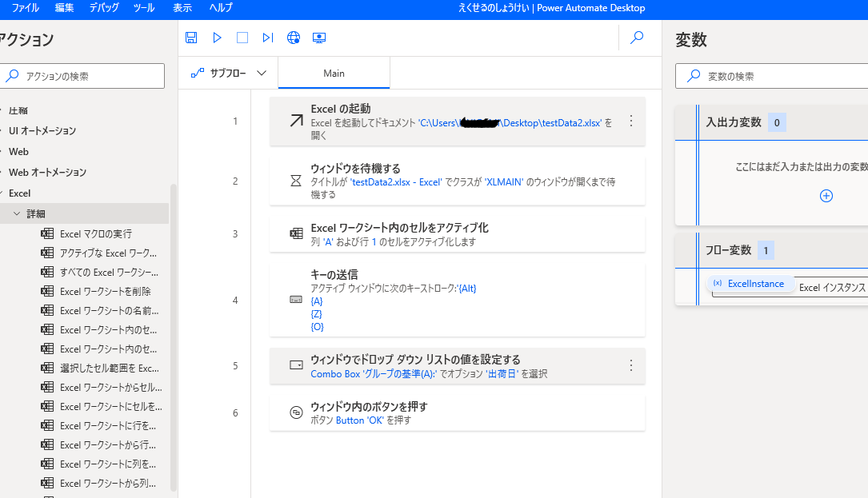Open the デバッグ menu
The height and width of the screenshot is (498, 868).
[x=104, y=8]
